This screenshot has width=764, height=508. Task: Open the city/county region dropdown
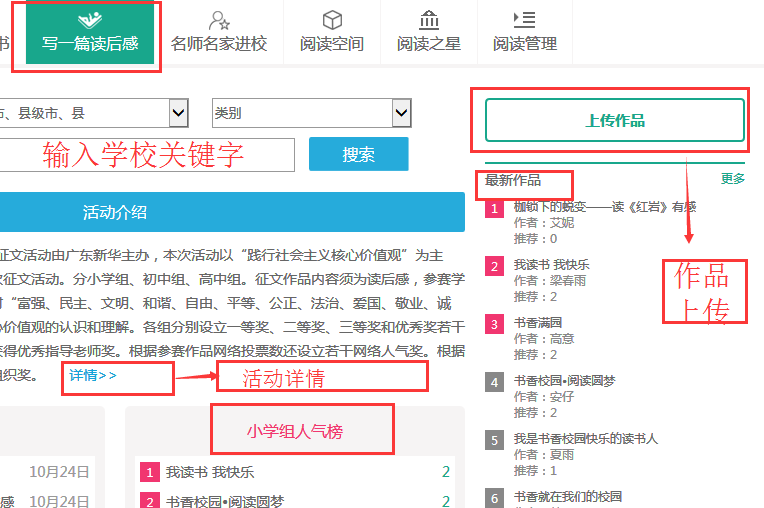click(x=92, y=113)
